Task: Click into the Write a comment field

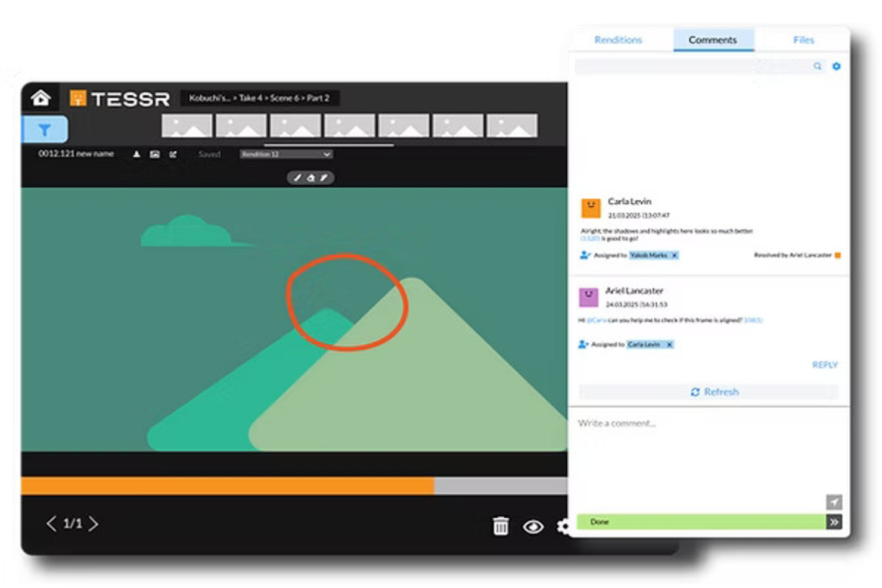Action: point(703,453)
